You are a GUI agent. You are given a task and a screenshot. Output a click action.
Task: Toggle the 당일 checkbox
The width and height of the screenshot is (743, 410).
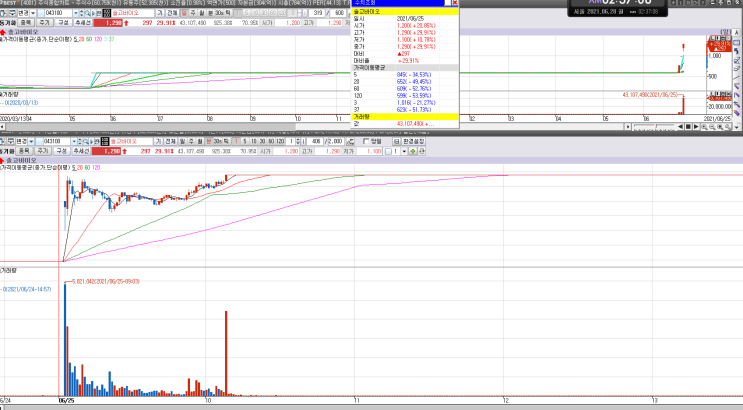pyautogui.click(x=366, y=141)
